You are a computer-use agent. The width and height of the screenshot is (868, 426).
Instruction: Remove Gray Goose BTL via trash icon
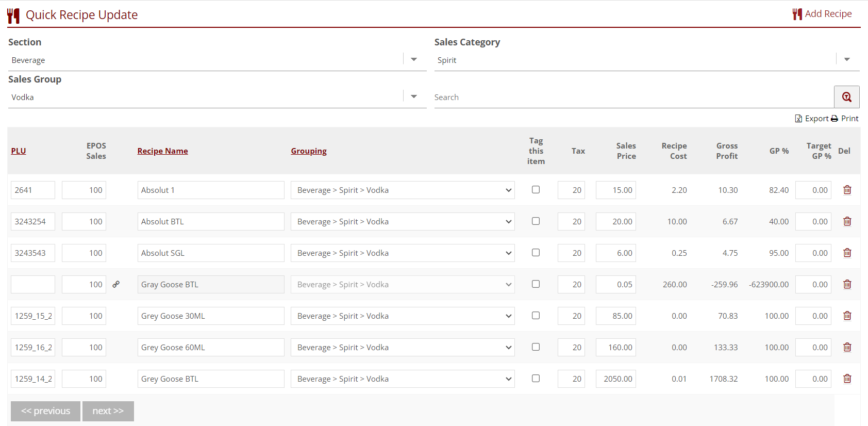pos(847,284)
